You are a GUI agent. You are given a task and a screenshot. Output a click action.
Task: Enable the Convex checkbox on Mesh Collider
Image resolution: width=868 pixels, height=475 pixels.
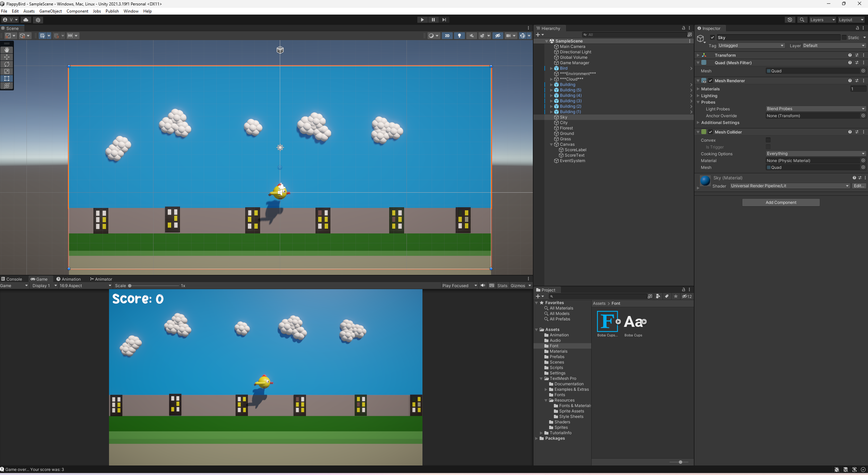coord(768,140)
